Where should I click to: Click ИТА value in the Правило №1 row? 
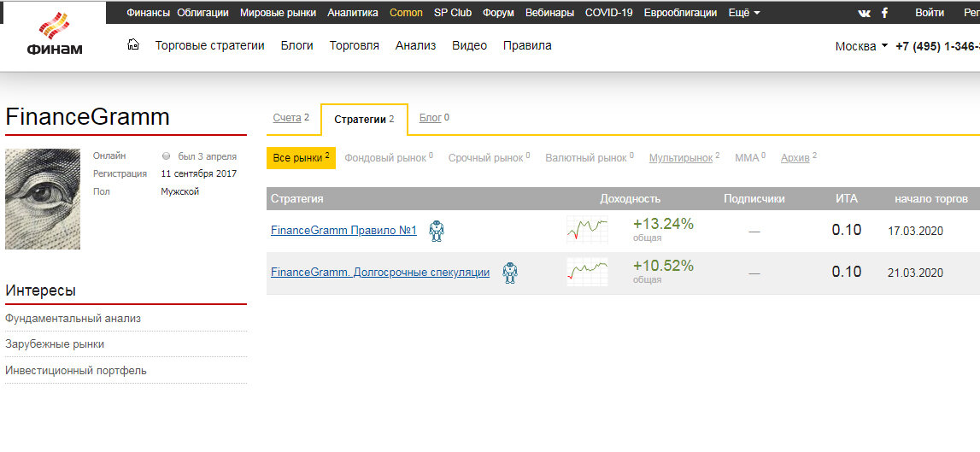(x=846, y=230)
